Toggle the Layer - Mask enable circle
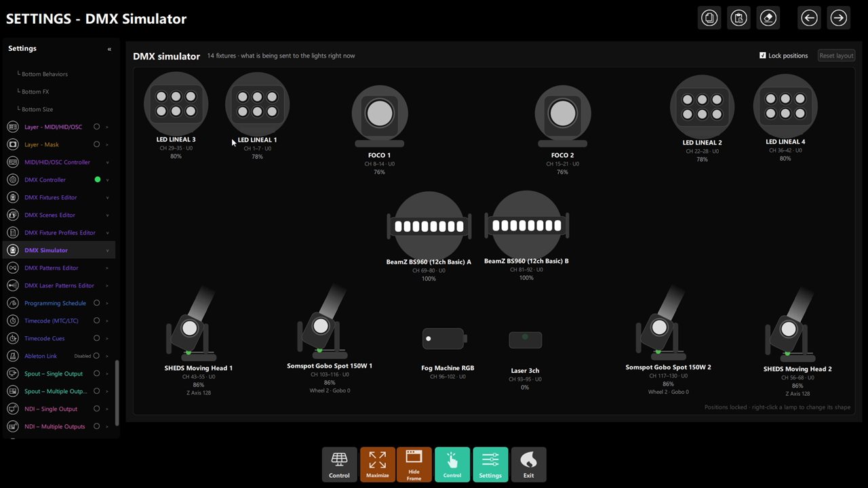The image size is (868, 488). pos(97,144)
